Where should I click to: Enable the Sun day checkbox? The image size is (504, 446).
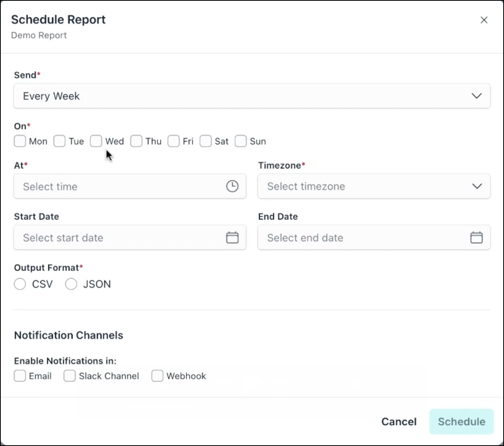tap(240, 141)
